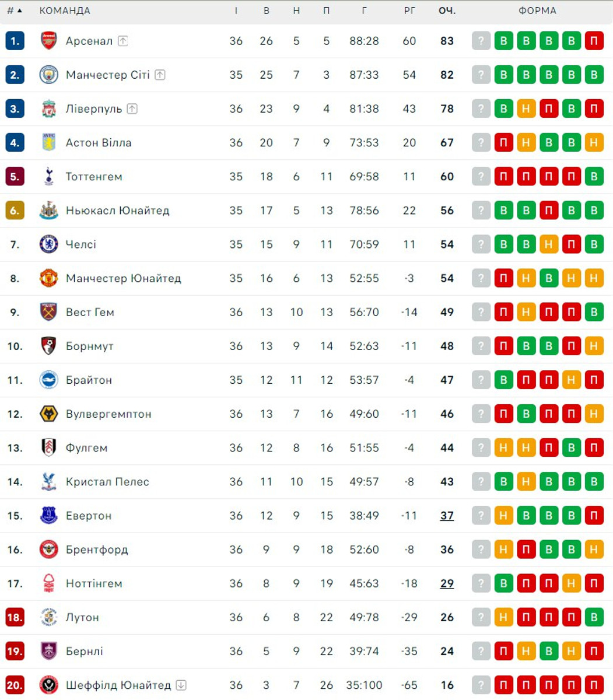Click the Liverpool club crest
The width and height of the screenshot is (613, 700).
click(x=49, y=108)
